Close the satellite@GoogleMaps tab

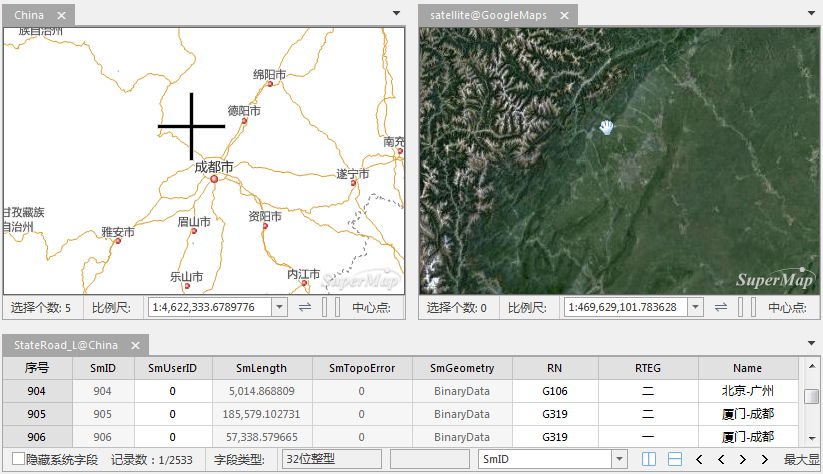tap(564, 15)
